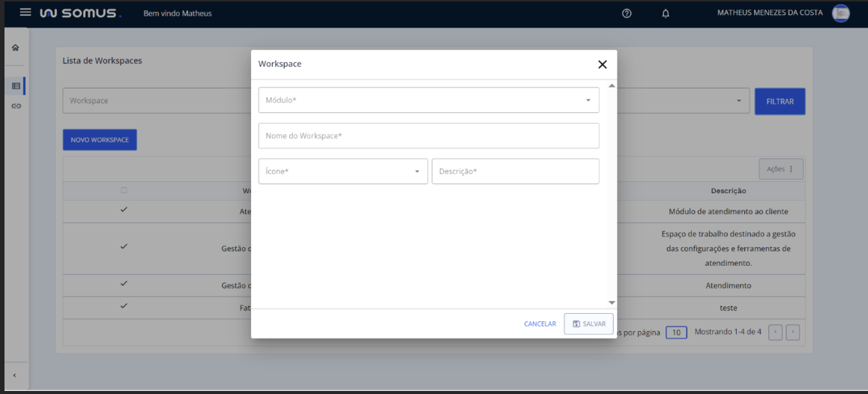Click the dialog scrollbar down arrow
This screenshot has height=394, width=868.
tap(612, 303)
